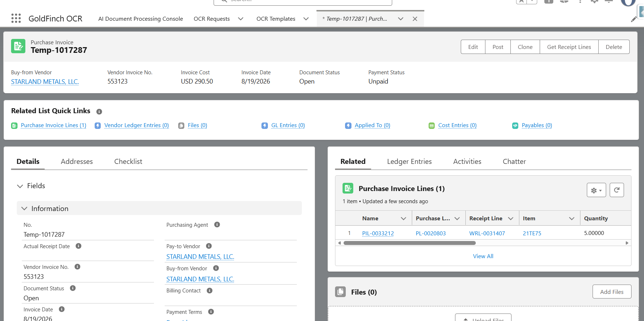Click info icon next to Vendor Invoice No. label
The height and width of the screenshot is (321, 644).
pos(77,267)
